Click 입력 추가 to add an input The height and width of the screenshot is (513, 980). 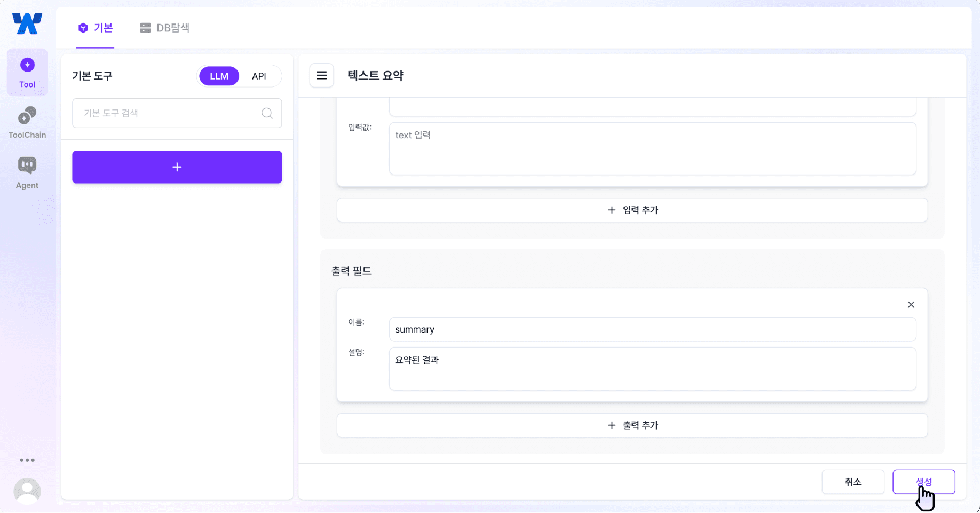point(632,210)
